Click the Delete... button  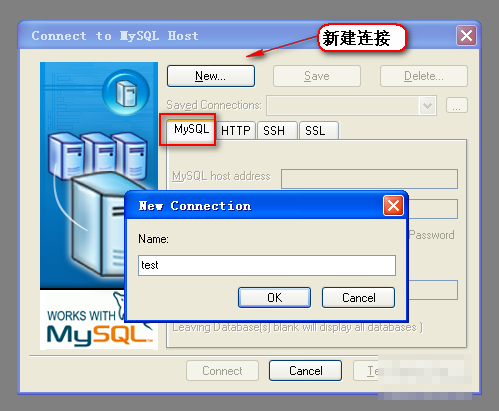tap(424, 76)
